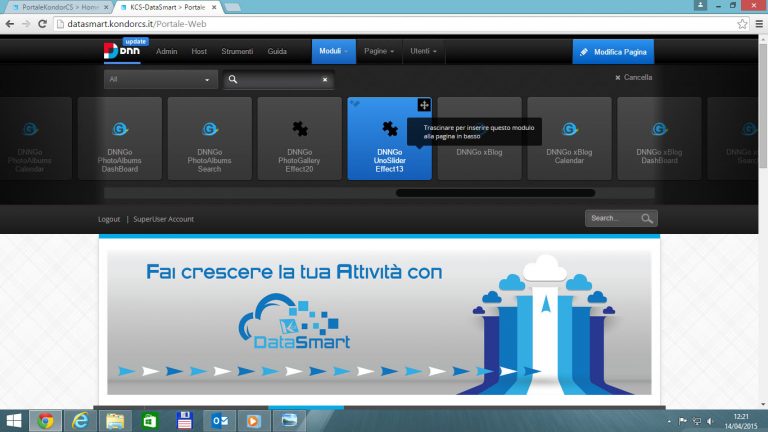The height and width of the screenshot is (432, 768).
Task: Select the DNNGo xBlog Calendar module tile
Action: coord(569,138)
